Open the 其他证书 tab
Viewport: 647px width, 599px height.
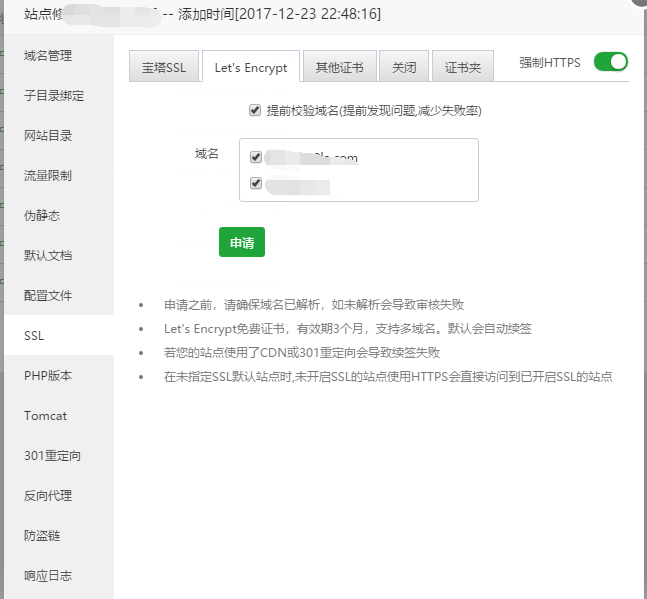pyautogui.click(x=339, y=68)
